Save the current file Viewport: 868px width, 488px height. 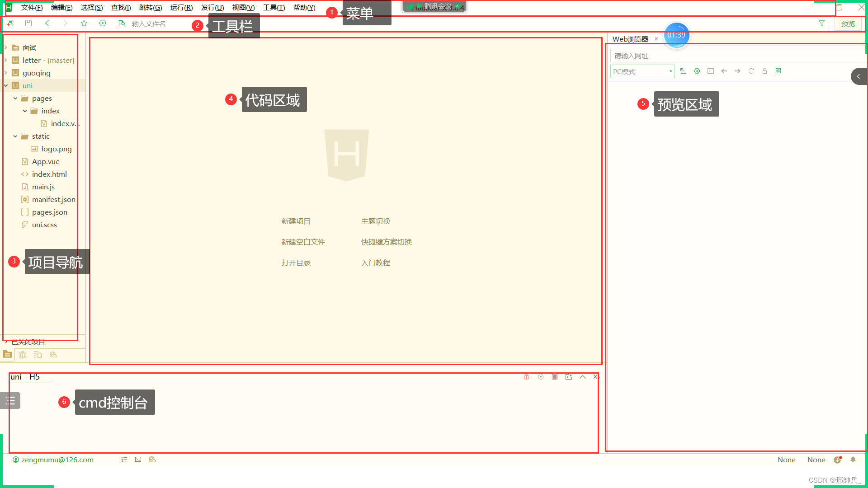28,23
